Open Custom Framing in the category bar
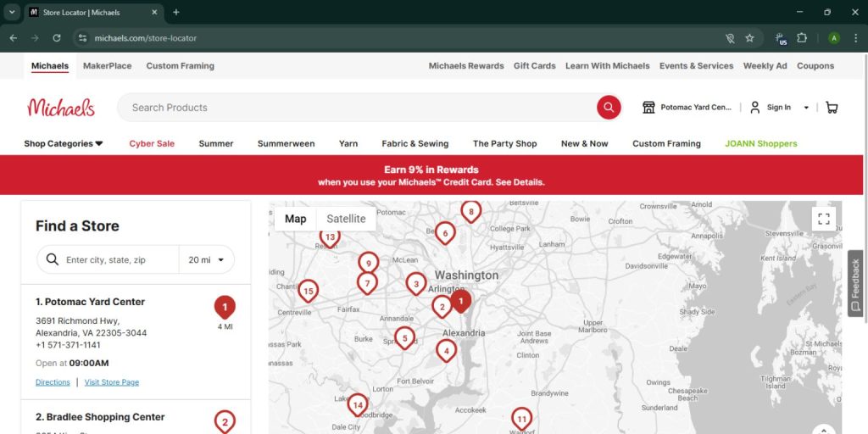Image resolution: width=868 pixels, height=434 pixels. pyautogui.click(x=666, y=143)
